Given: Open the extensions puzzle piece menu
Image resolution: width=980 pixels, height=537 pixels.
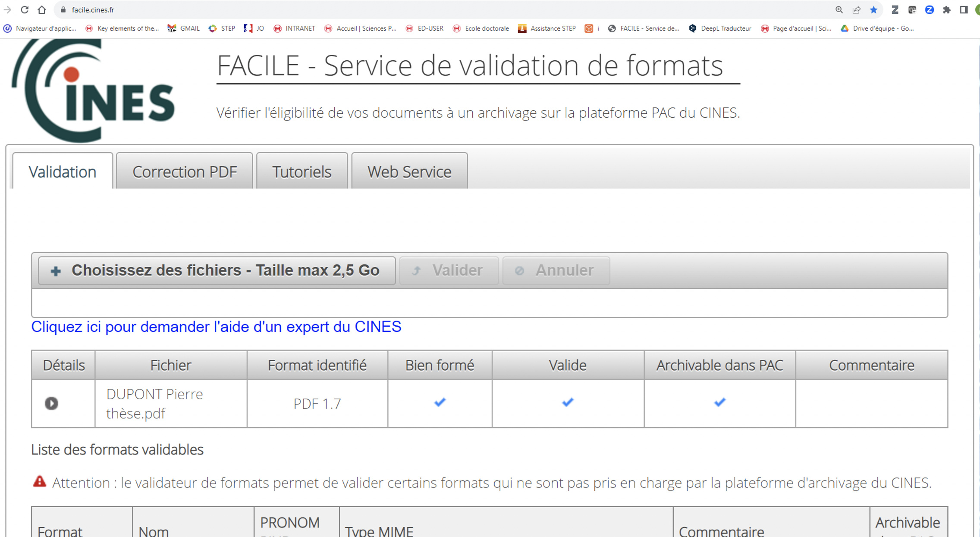Looking at the screenshot, I should pos(946,9).
